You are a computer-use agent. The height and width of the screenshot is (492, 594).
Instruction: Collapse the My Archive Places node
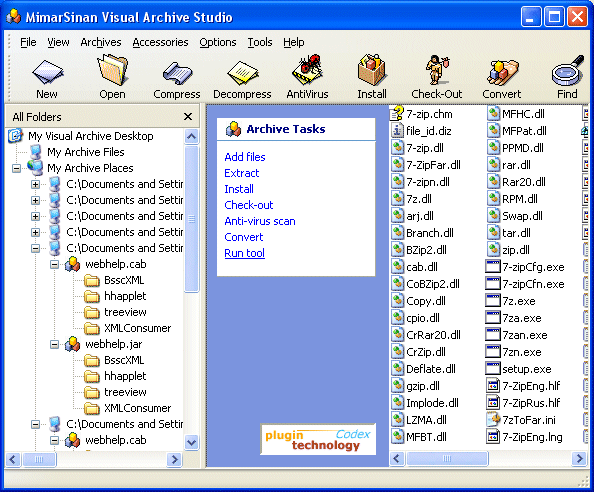[16, 168]
